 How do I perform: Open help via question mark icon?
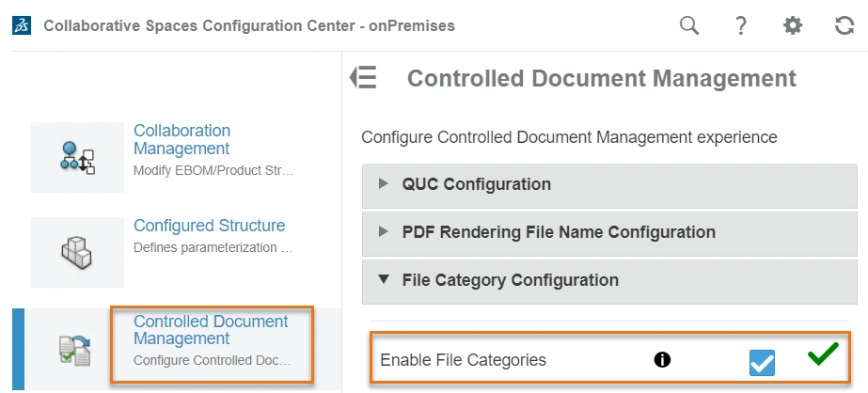click(x=741, y=26)
